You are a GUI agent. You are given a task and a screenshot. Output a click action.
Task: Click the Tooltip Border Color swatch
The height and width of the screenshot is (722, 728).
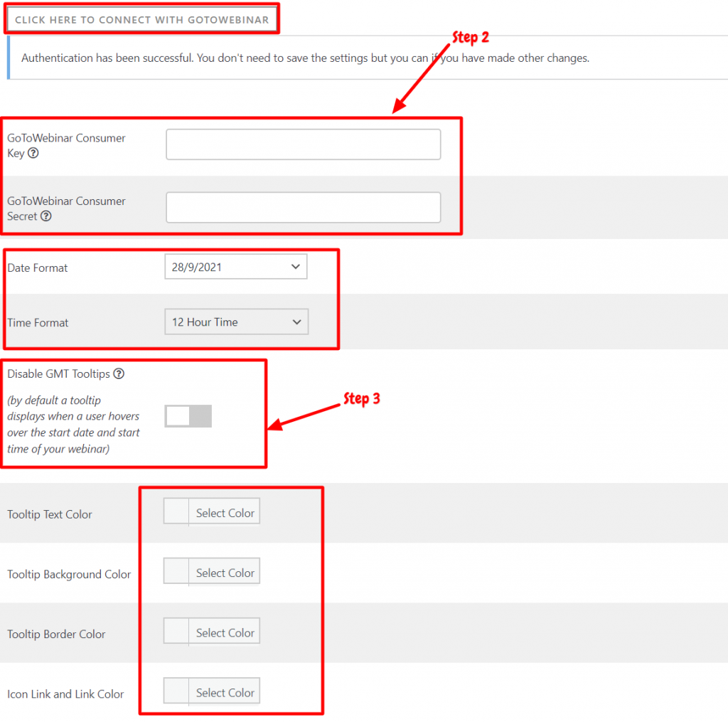point(176,631)
